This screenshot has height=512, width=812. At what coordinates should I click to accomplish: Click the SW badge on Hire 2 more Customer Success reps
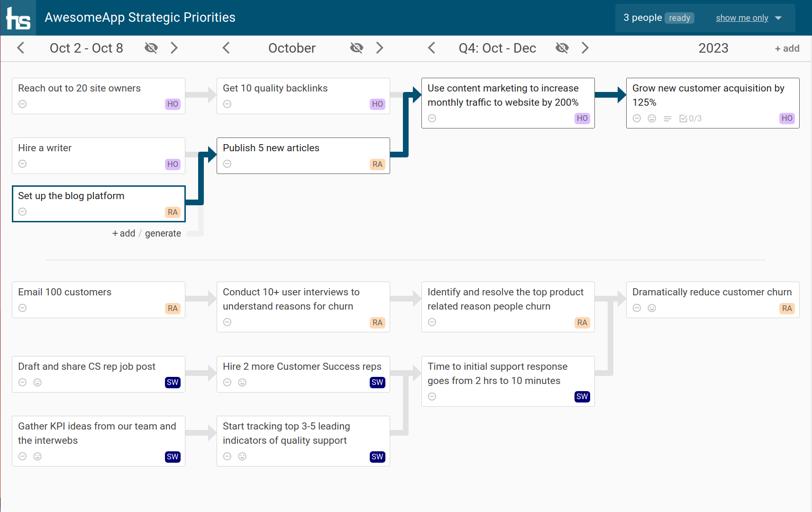(x=377, y=383)
